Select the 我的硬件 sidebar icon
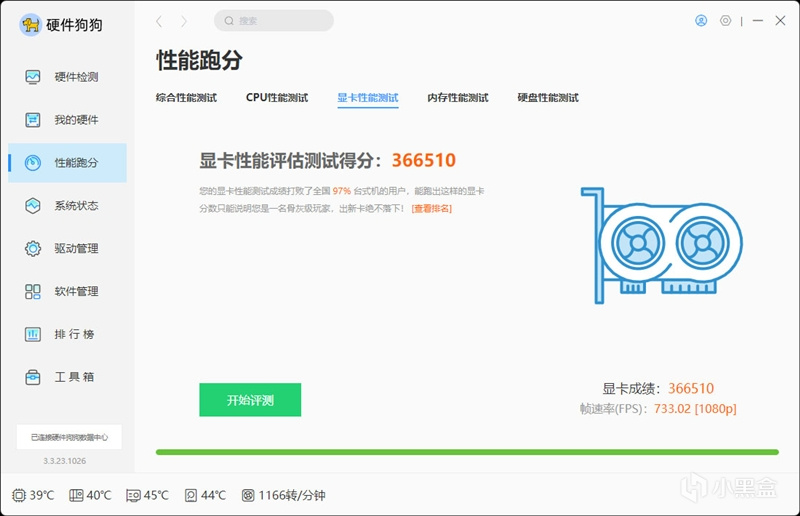 (x=33, y=120)
